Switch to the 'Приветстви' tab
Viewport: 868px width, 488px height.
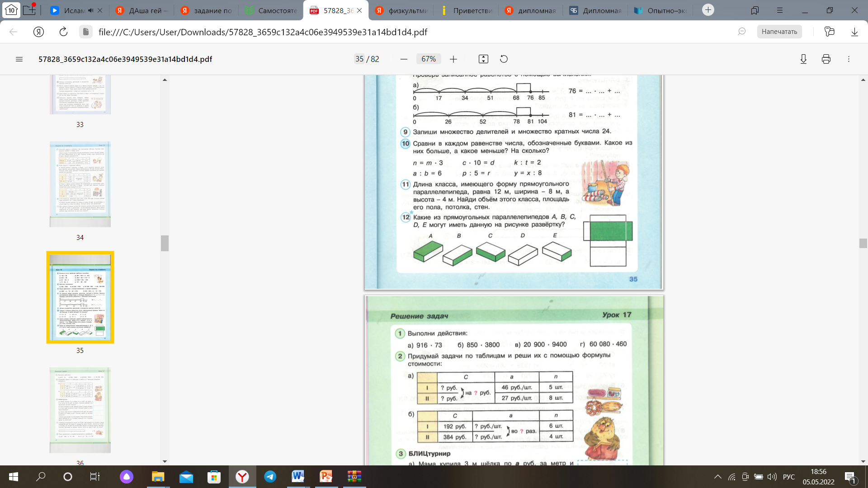click(467, 10)
